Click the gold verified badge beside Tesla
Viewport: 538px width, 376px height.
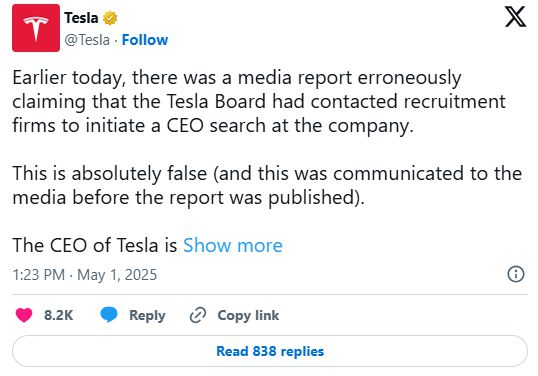click(x=110, y=18)
